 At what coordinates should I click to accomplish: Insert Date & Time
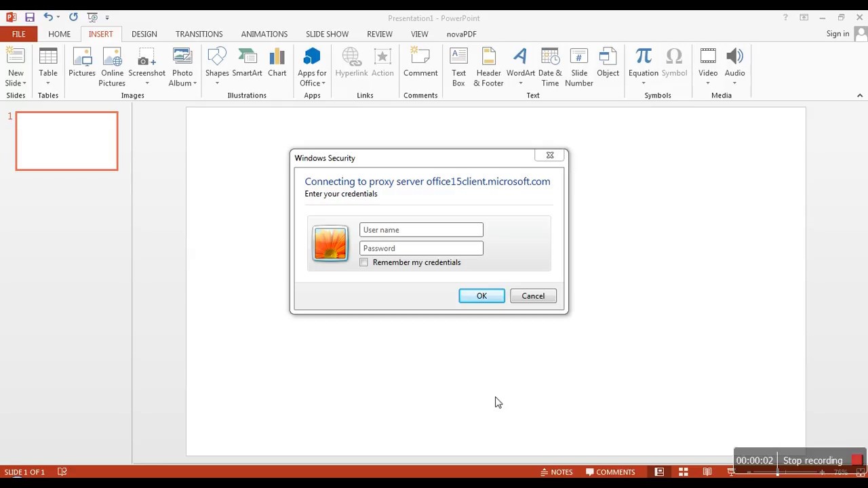pos(550,67)
